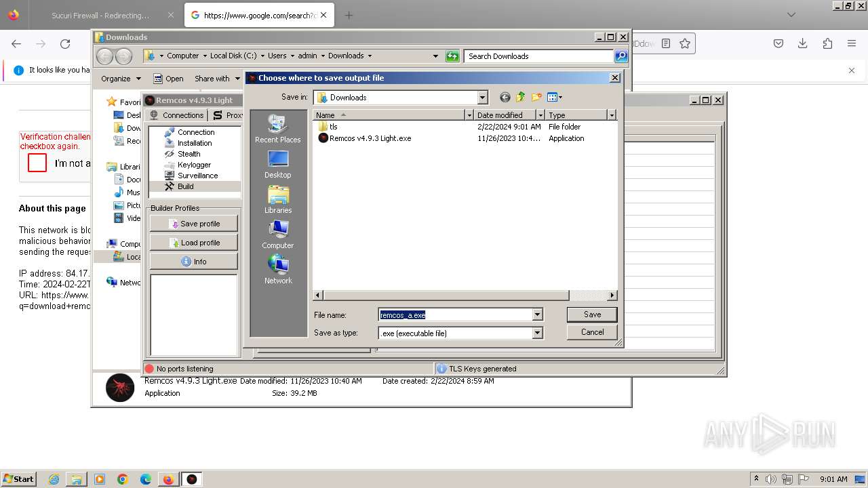Select Remcos v4.9.3 Light.exe file in list

click(x=365, y=138)
